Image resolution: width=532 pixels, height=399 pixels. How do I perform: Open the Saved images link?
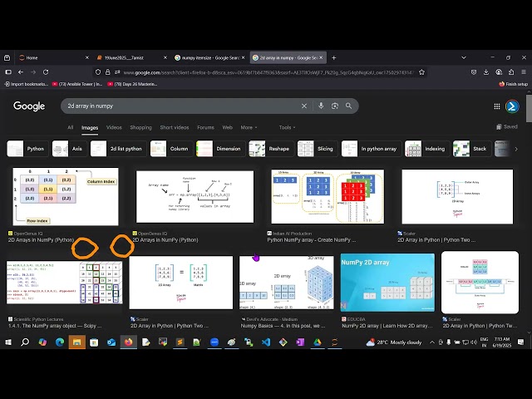click(x=506, y=127)
